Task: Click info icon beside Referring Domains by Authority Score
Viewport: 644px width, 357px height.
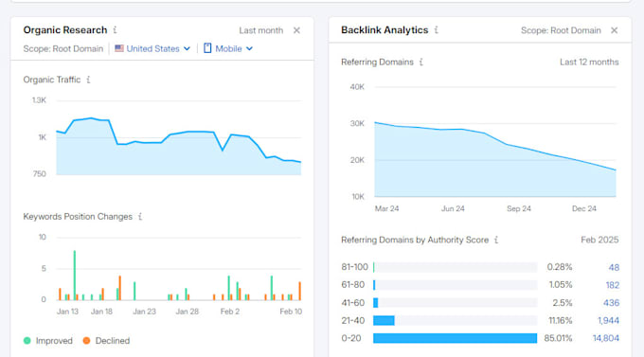Action: pos(496,240)
